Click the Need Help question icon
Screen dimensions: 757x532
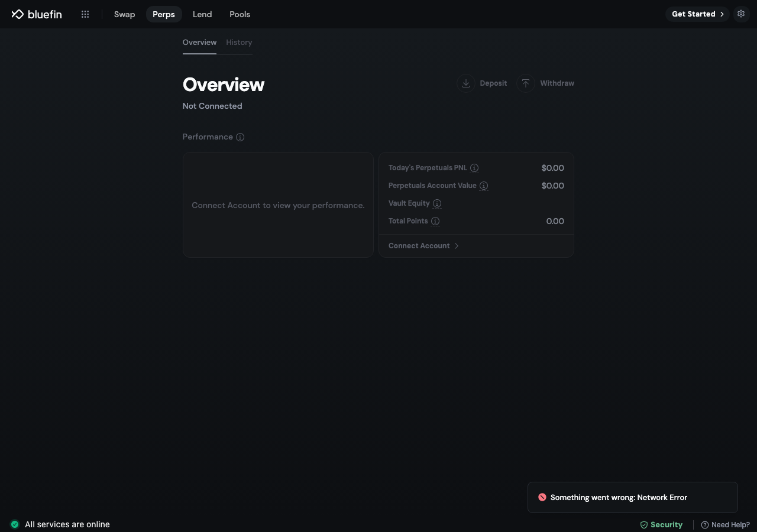point(705,525)
